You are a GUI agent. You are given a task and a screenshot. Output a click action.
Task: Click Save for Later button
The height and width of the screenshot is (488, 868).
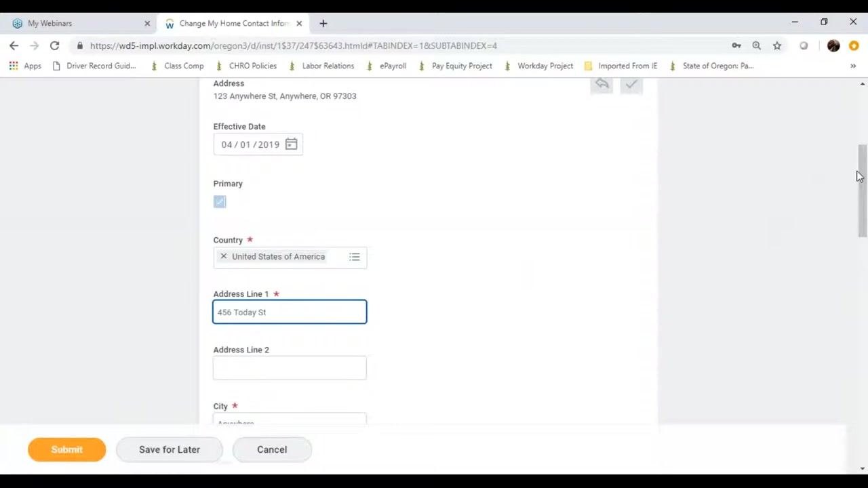[170, 449]
